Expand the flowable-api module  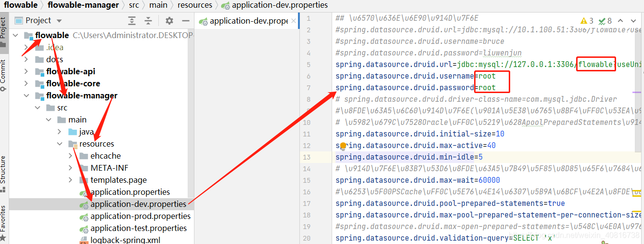point(26,71)
